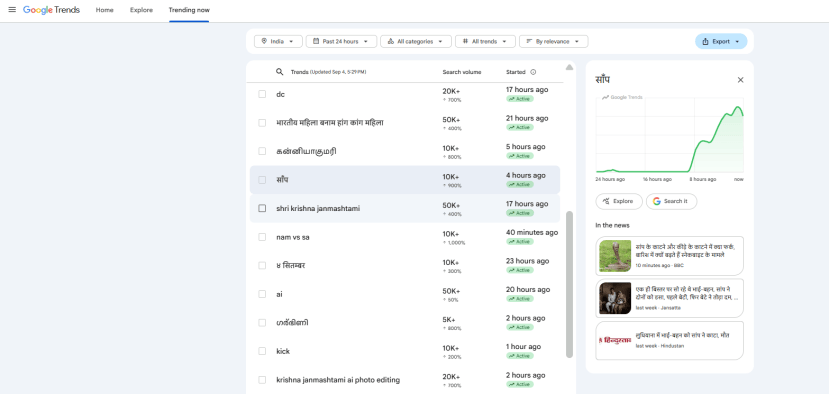
Task: Click the dc trend name
Action: (x=280, y=94)
